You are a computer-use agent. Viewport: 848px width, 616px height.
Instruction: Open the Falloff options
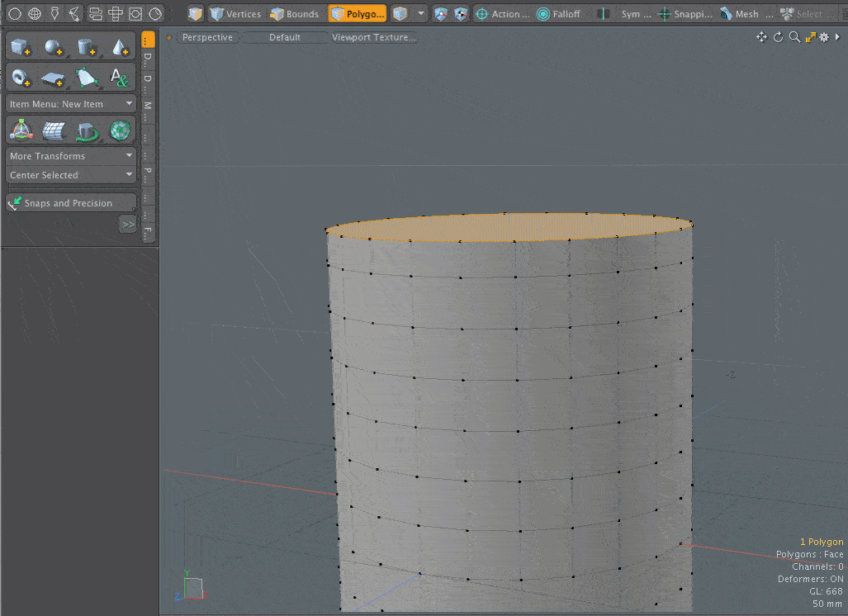558,14
